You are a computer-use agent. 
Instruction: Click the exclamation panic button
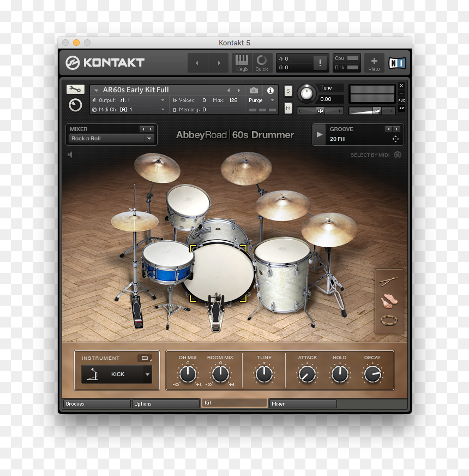pos(320,63)
